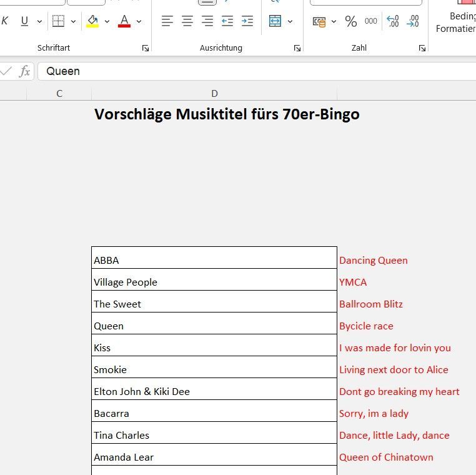476x475 pixels.
Task: Apply percent number format
Action: (351, 22)
